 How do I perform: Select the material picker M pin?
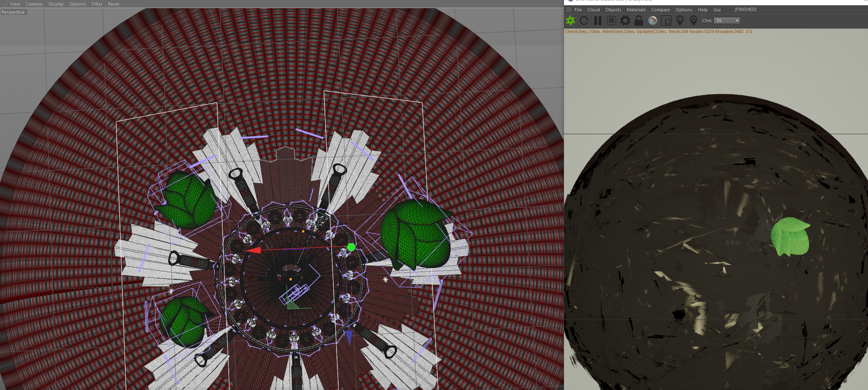pos(694,21)
